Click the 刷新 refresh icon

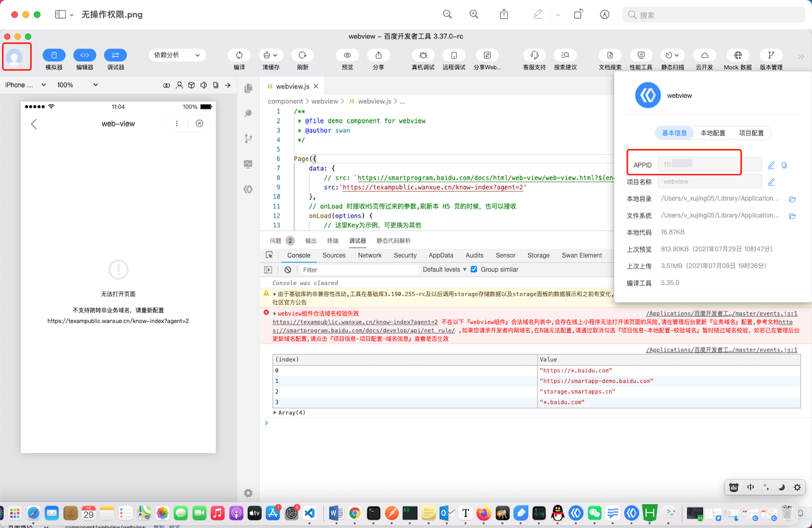303,55
